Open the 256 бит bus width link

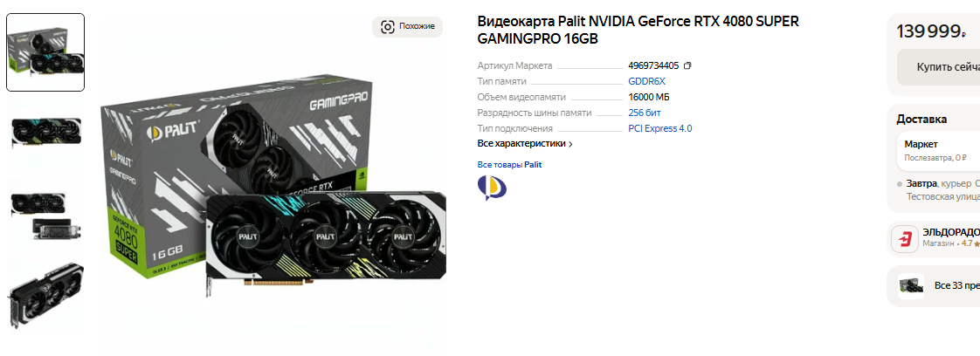tap(645, 113)
